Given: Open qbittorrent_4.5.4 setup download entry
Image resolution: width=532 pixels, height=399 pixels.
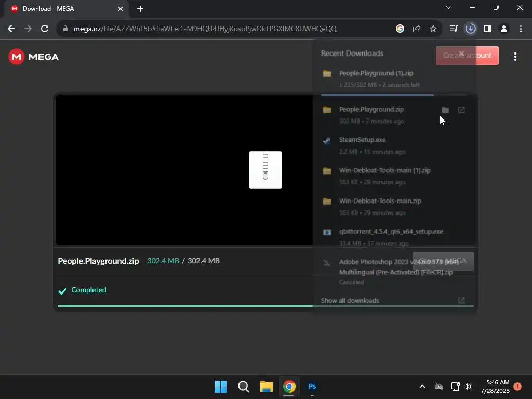Looking at the screenshot, I should pos(394,237).
